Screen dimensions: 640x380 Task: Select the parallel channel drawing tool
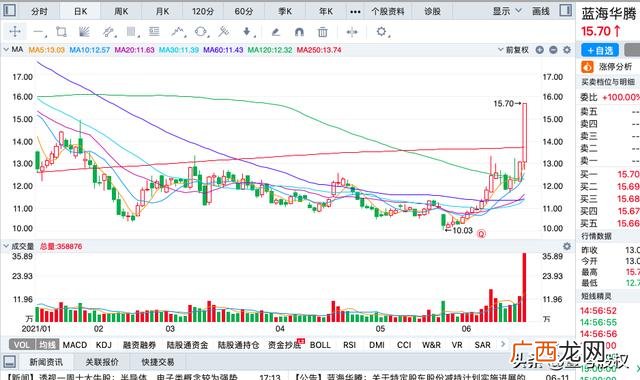[x=108, y=32]
